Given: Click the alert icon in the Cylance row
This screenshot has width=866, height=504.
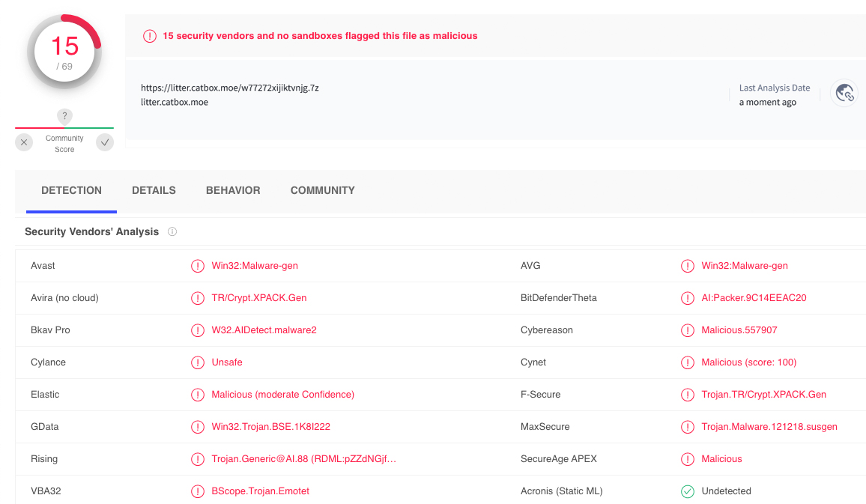Looking at the screenshot, I should click(x=198, y=362).
